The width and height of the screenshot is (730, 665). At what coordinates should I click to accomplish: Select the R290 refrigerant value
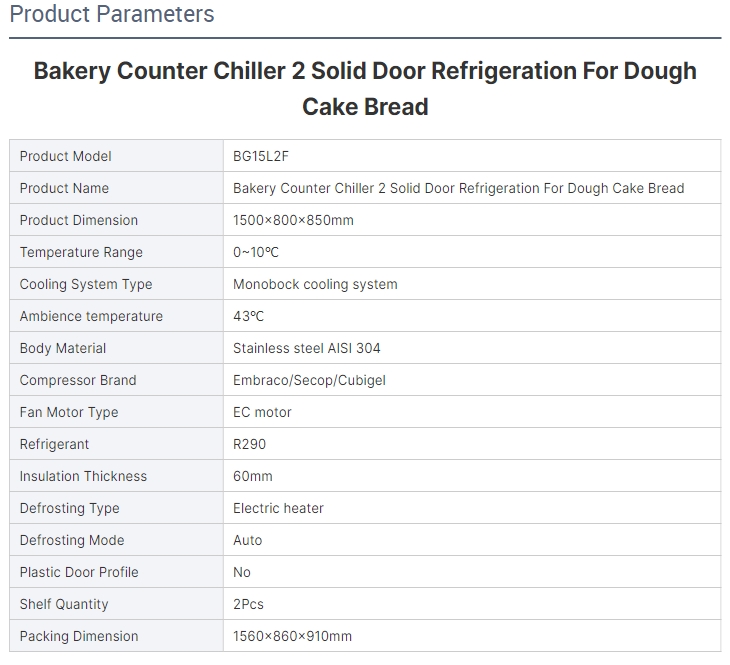click(250, 444)
